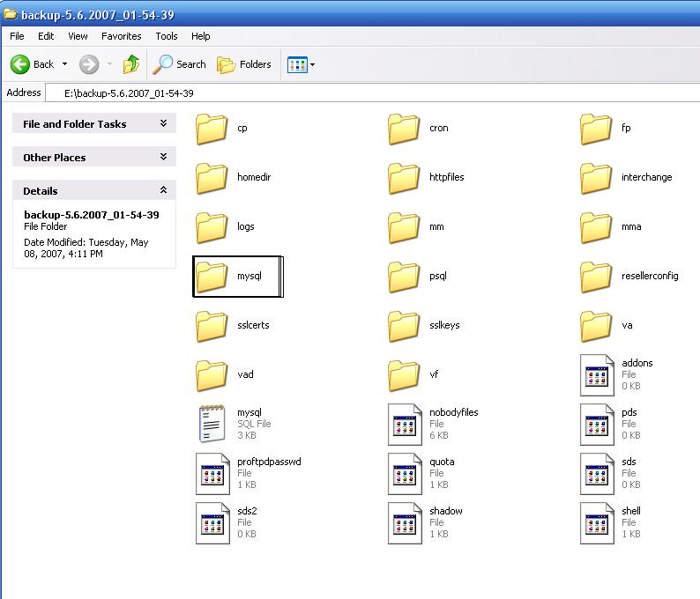700x599 pixels.
Task: Select the psql folder icon
Action: [x=404, y=277]
